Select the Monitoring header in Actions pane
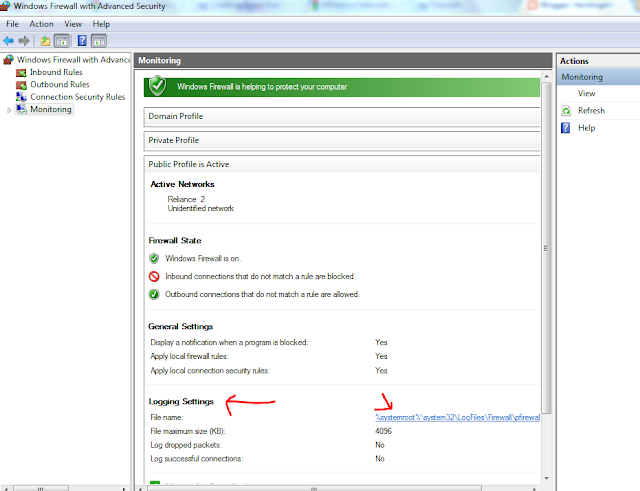Image resolution: width=640 pixels, height=491 pixels. pos(598,77)
